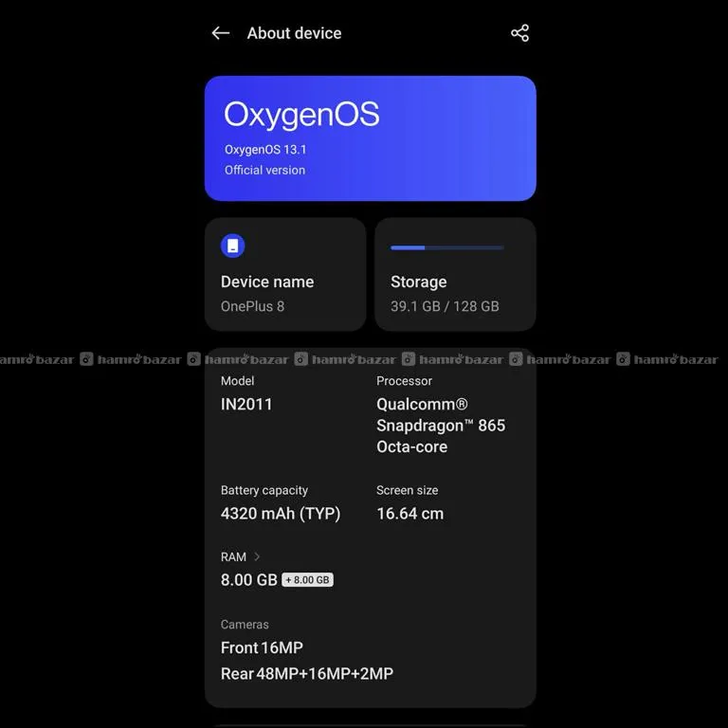Tap the blue phone icon in Device name card
Screen dimensions: 728x728
pyautogui.click(x=232, y=246)
